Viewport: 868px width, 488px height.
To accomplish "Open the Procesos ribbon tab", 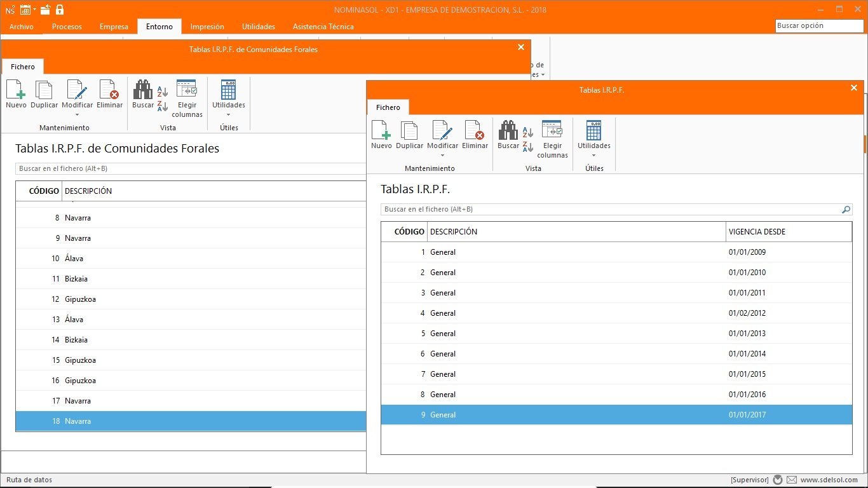I will click(x=67, y=27).
